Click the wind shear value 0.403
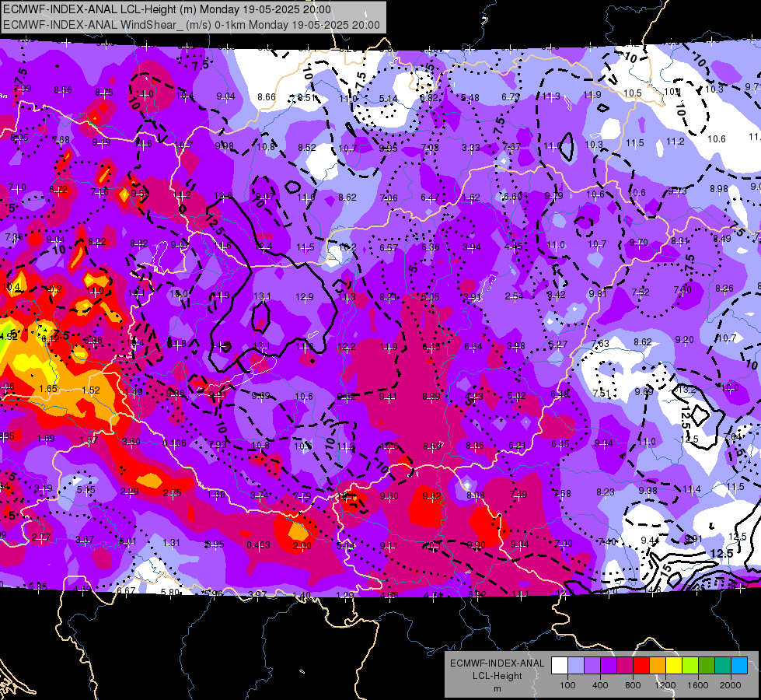Image resolution: width=761 pixels, height=700 pixels. (258, 545)
